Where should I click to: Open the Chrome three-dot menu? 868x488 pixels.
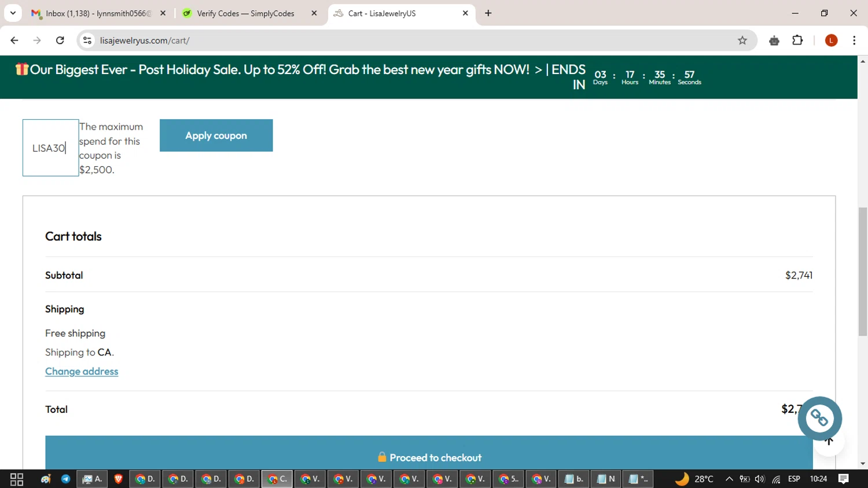coord(854,41)
